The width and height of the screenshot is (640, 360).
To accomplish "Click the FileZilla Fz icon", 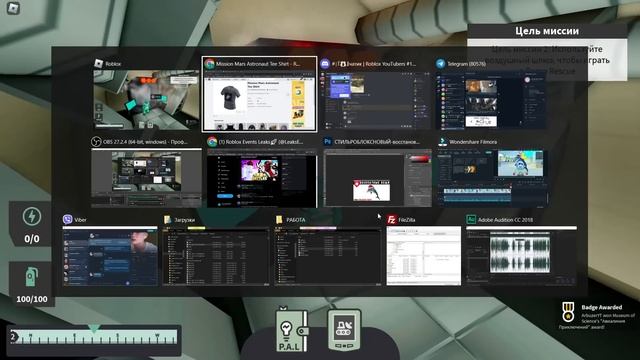I will (x=391, y=220).
